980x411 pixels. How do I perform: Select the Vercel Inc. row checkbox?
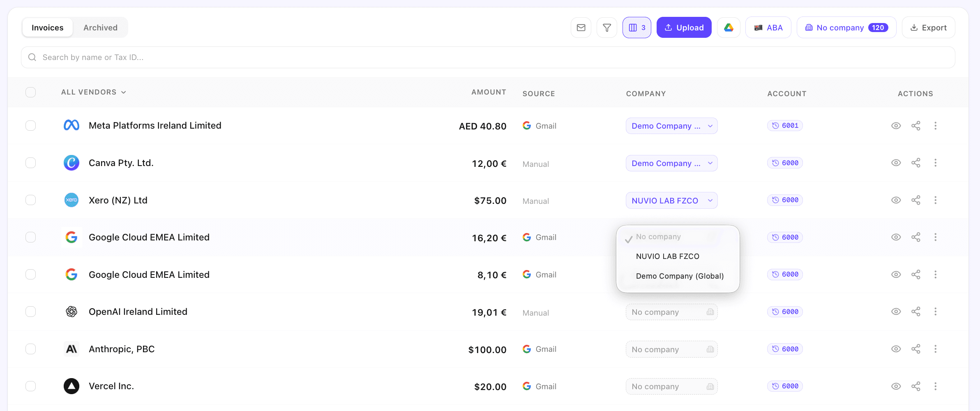(x=31, y=386)
